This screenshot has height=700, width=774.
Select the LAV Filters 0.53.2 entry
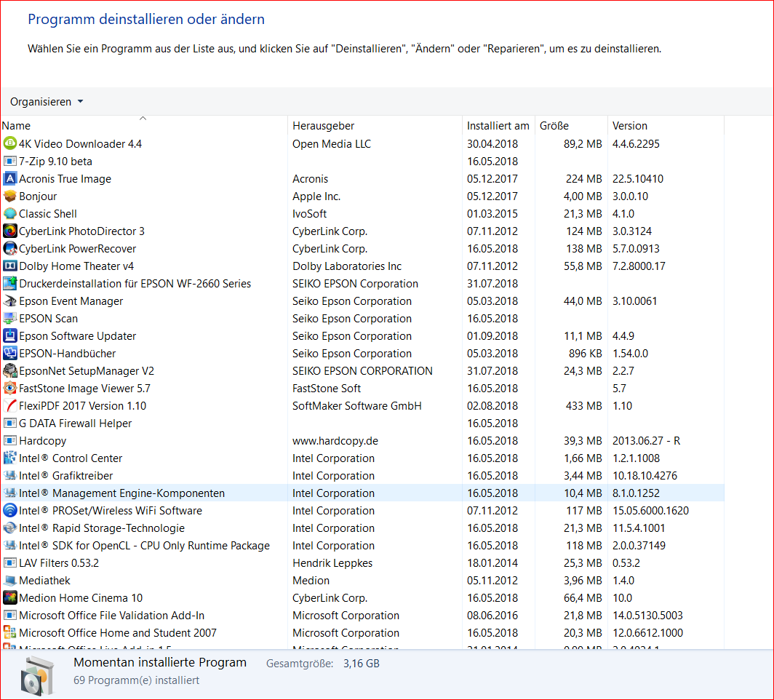(x=362, y=563)
